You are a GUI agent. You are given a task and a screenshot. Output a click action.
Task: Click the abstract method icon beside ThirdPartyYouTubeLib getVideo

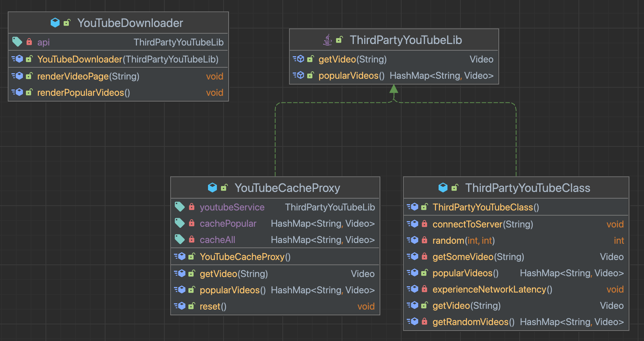click(299, 59)
